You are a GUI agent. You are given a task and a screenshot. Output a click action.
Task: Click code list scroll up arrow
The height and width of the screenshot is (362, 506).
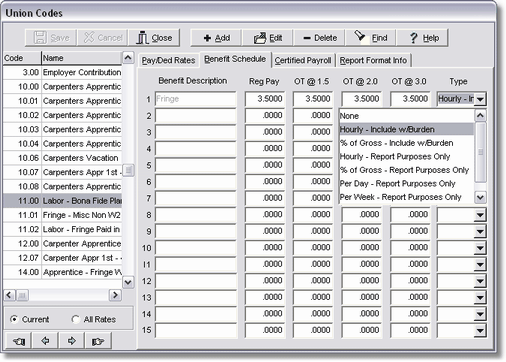click(128, 58)
